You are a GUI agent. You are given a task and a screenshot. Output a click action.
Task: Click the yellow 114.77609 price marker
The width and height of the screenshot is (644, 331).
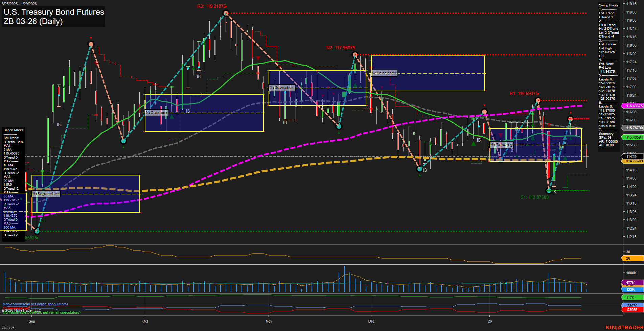(x=631, y=161)
